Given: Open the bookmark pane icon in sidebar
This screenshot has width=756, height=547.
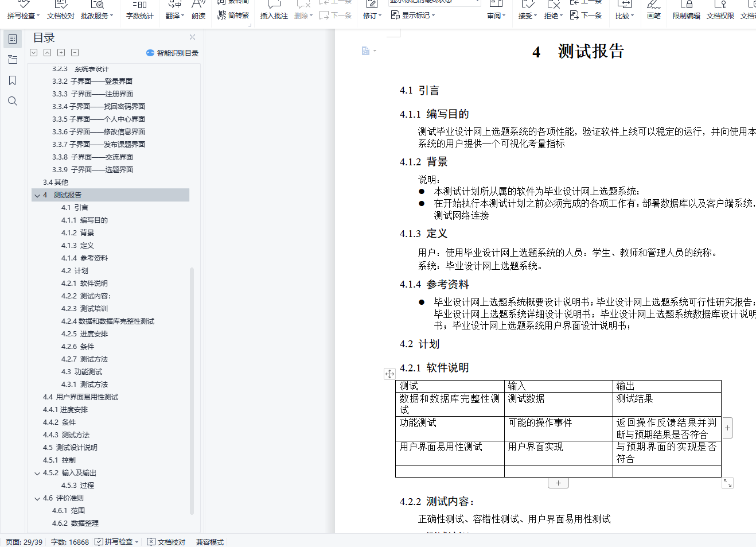Looking at the screenshot, I should pos(13,80).
